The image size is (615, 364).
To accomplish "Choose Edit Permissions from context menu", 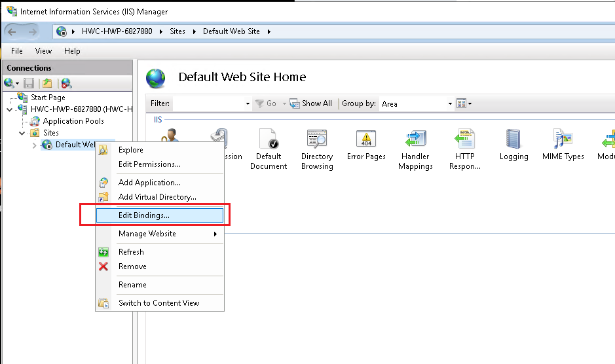I will click(x=160, y=164).
